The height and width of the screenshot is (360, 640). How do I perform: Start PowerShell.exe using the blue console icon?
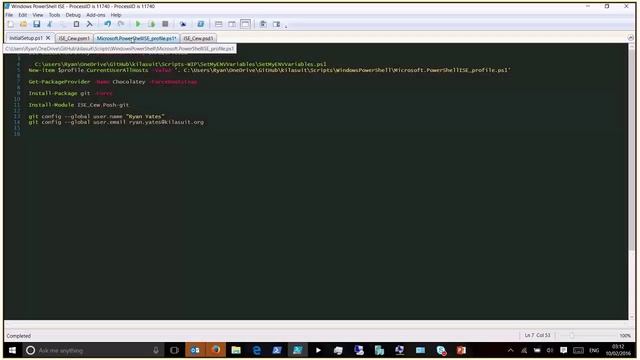(200, 24)
